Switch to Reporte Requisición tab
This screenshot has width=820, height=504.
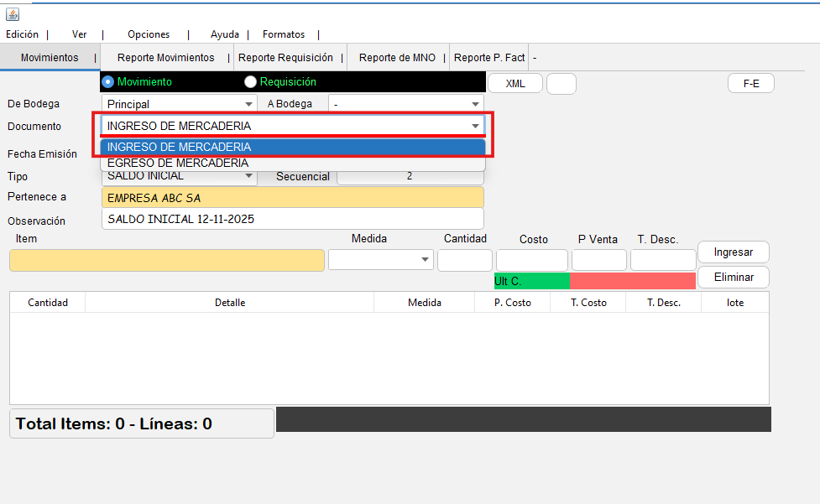[285, 58]
